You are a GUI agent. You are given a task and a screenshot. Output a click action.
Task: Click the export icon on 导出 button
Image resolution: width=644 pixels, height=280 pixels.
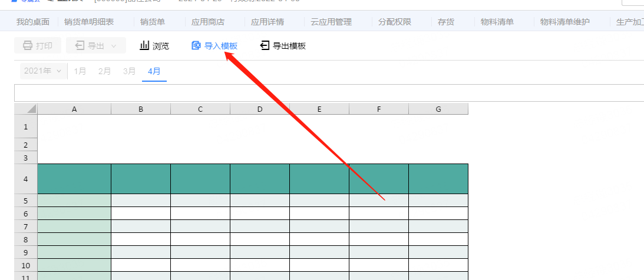click(x=80, y=45)
